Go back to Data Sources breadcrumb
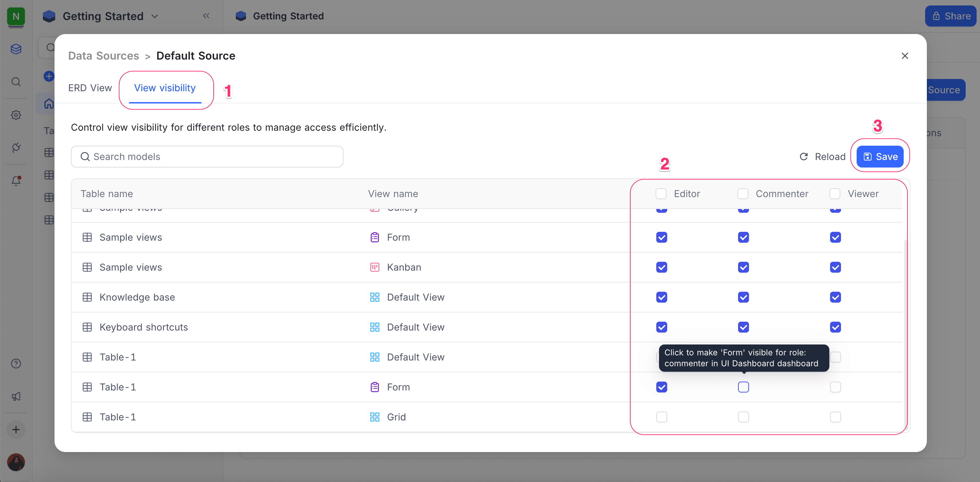The image size is (980, 482). pos(104,56)
